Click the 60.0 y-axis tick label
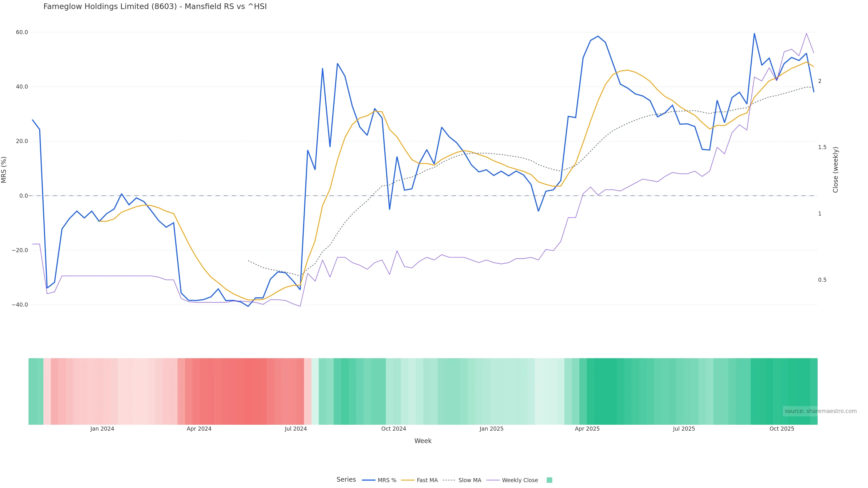Screen dimensions: 868x488 (22, 32)
